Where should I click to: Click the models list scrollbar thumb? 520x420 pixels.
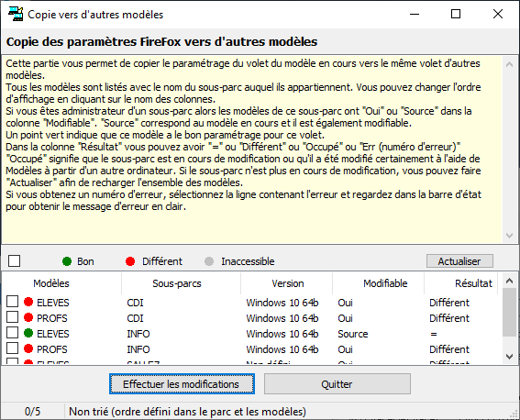[509, 313]
